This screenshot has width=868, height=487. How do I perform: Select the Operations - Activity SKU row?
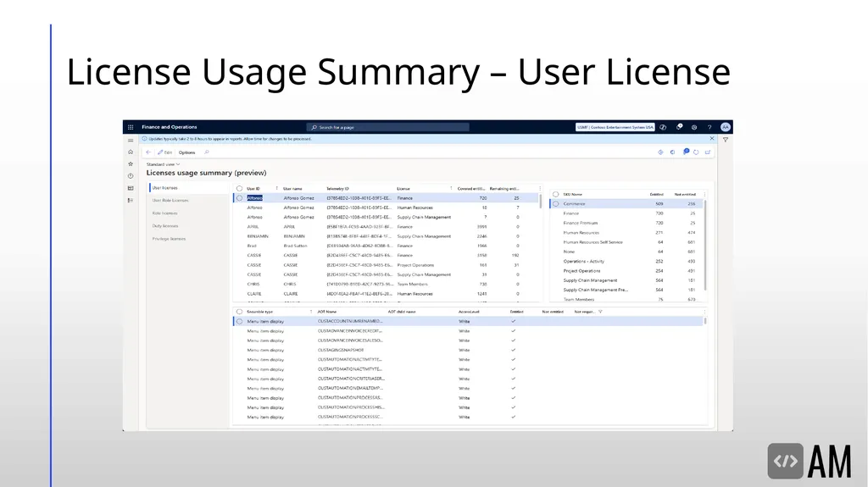628,261
